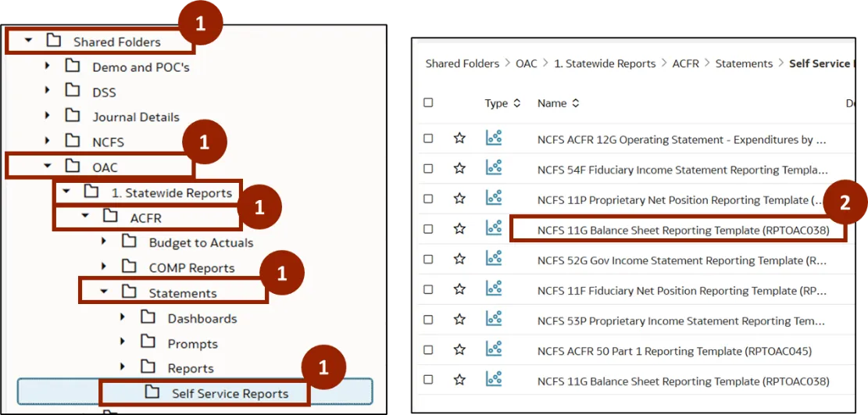
Task: Open NCFS 11P Proprietary Net Position Reporting Template
Action: click(x=681, y=200)
